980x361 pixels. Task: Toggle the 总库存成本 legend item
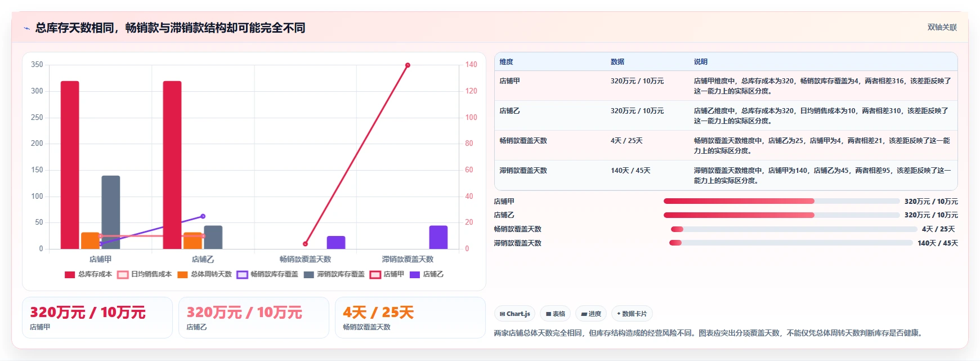point(88,274)
